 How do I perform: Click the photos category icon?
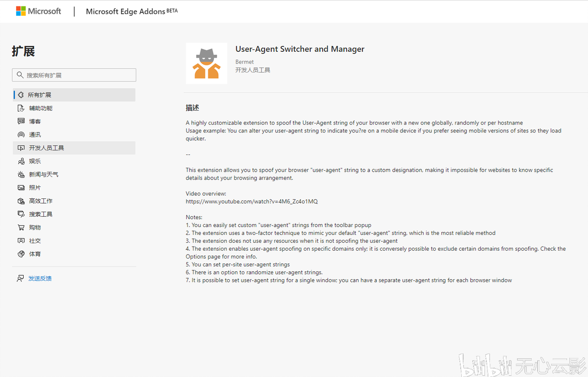pyautogui.click(x=21, y=188)
